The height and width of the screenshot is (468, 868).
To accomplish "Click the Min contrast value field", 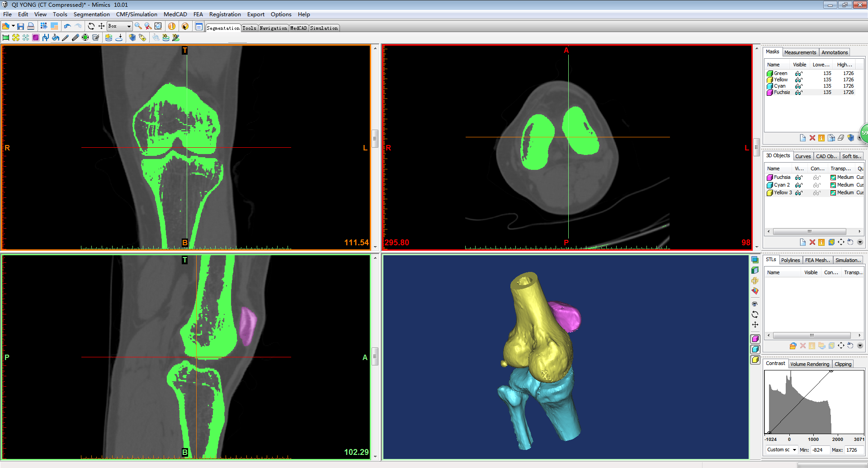I will [820, 449].
